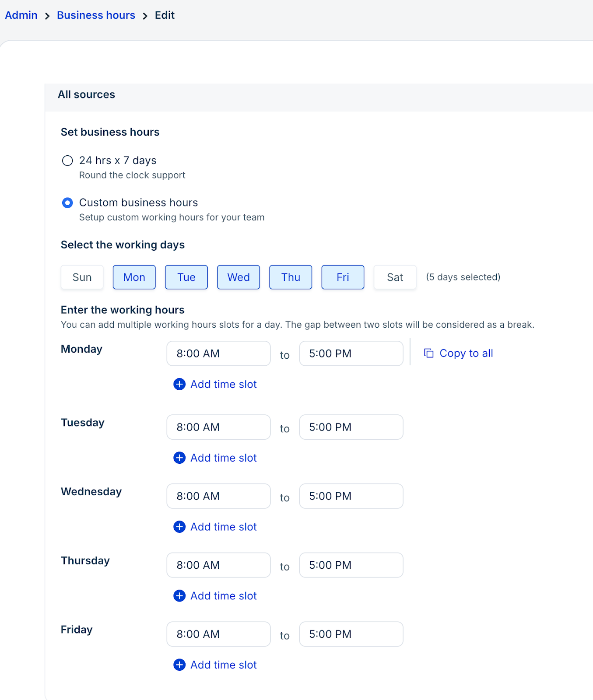Click the 'Round the clock support' description
The image size is (593, 700).
coord(132,175)
